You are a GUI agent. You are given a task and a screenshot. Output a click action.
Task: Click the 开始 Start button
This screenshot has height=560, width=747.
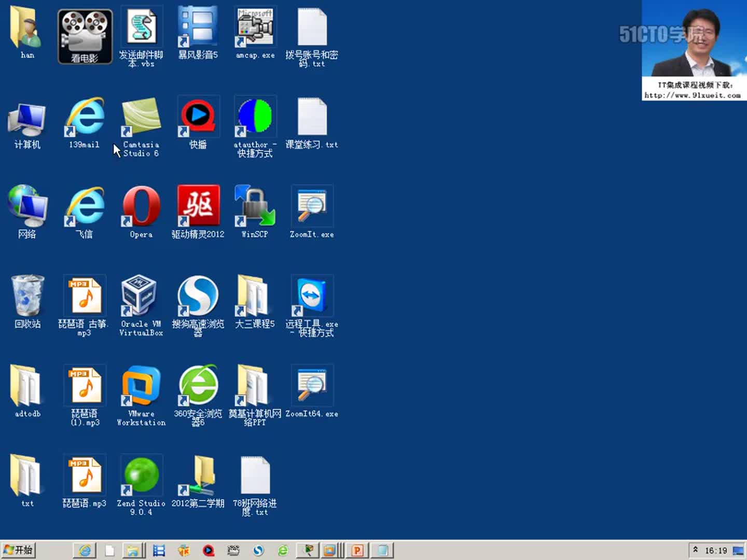point(19,550)
